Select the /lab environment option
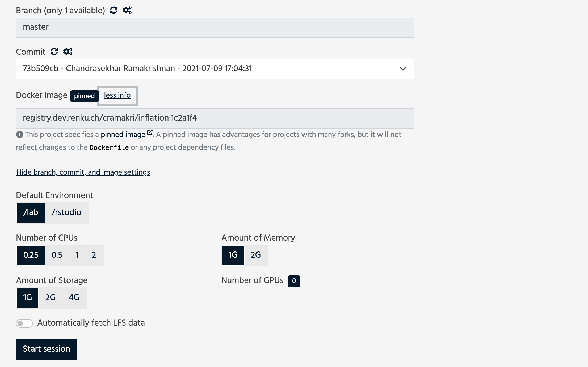The height and width of the screenshot is (367, 588). (31, 213)
